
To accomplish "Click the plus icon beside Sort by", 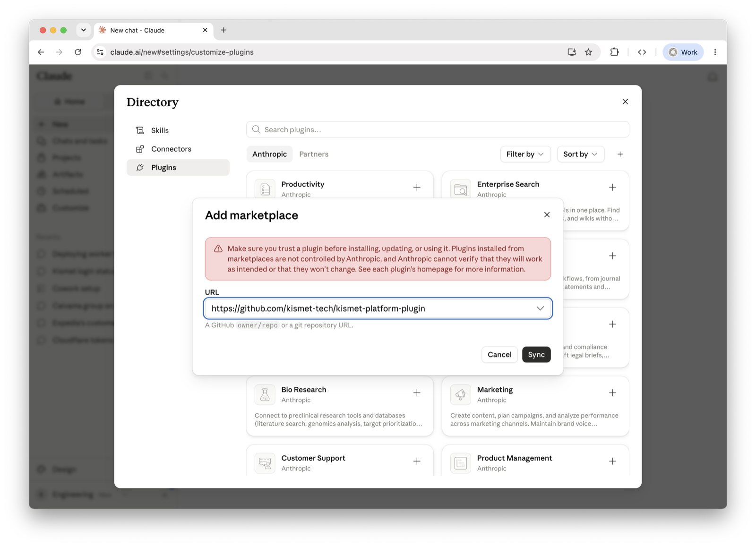I will click(x=620, y=154).
